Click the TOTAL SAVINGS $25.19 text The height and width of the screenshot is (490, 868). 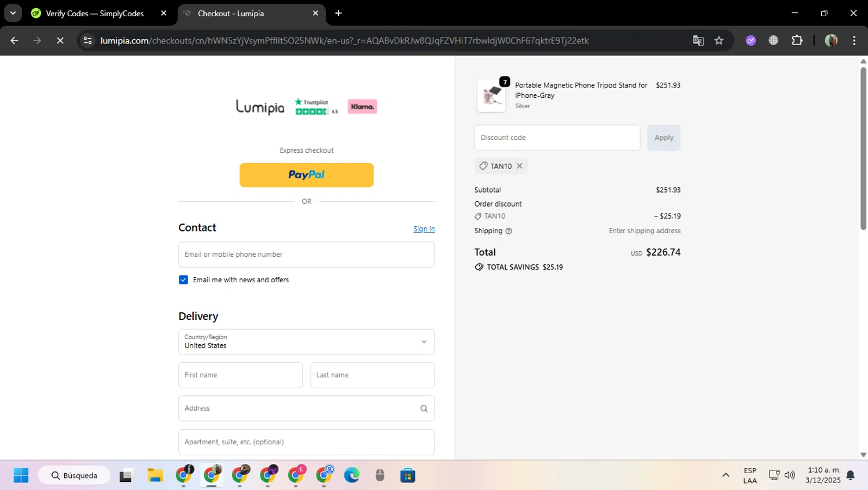coord(525,267)
